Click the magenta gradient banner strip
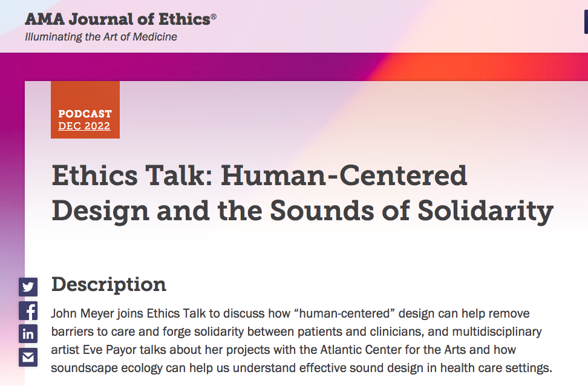Viewport: 588px width, 386px height. pyautogui.click(x=294, y=67)
